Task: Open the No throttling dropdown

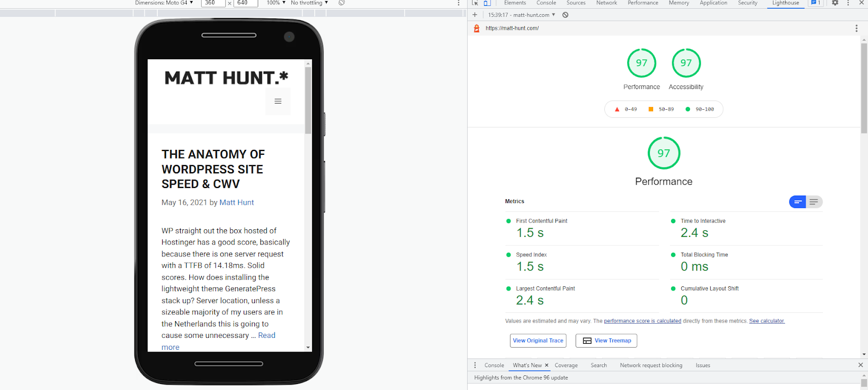Action: 309,3
